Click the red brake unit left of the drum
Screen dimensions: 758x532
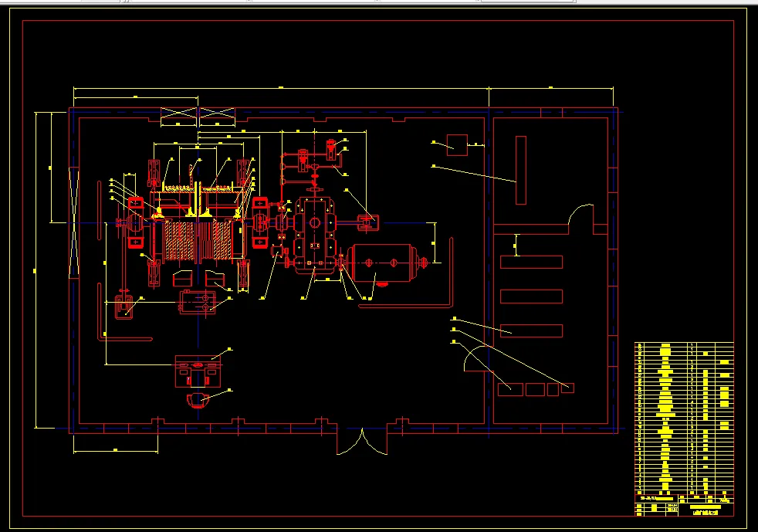click(135, 222)
